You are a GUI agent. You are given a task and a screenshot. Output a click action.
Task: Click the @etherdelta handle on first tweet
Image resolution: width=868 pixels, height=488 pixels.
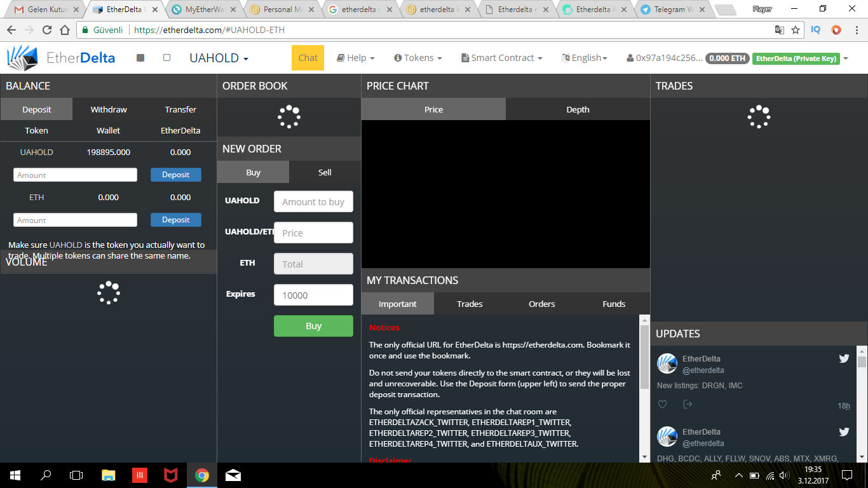tap(703, 370)
